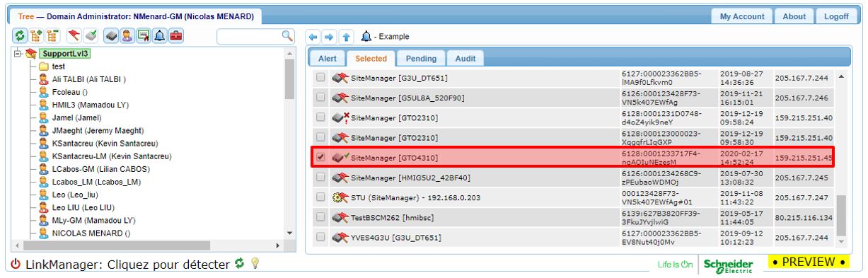Toggle the appliance filter icon in toolbar
This screenshot has width=868, height=278.
coord(112,35)
